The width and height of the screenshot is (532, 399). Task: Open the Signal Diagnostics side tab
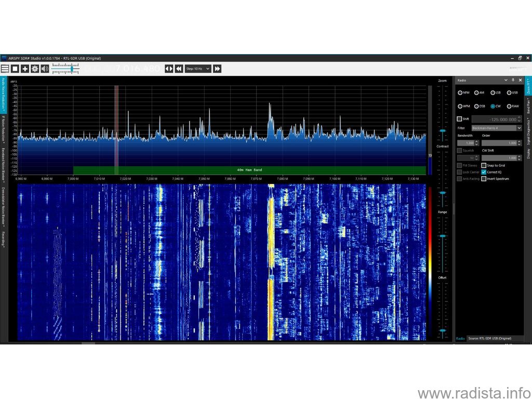pyautogui.click(x=528, y=131)
